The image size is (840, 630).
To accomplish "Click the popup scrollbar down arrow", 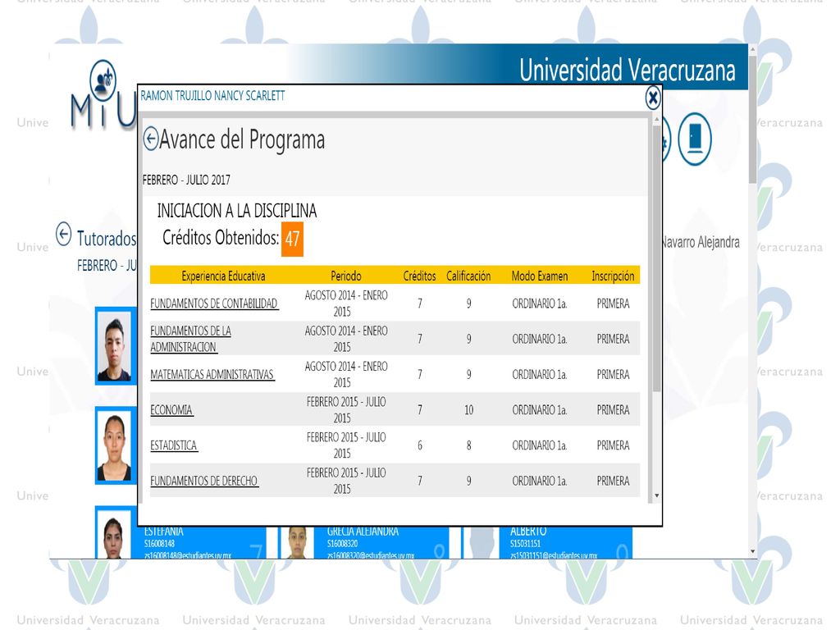I will tap(656, 496).
